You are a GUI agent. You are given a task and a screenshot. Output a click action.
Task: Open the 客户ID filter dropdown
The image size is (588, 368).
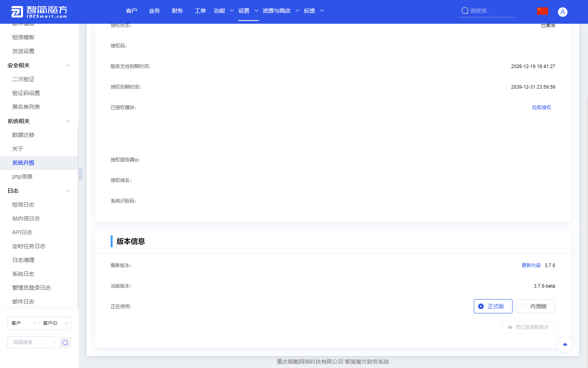(55, 323)
